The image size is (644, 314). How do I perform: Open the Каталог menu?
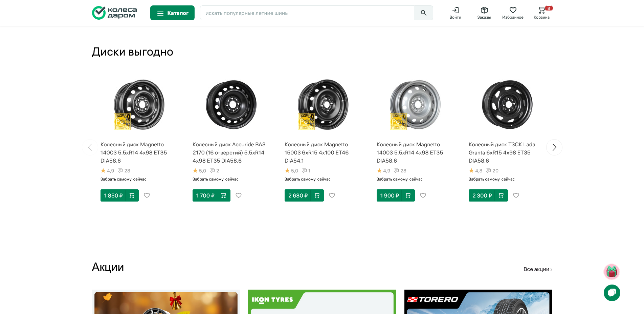coord(172,13)
